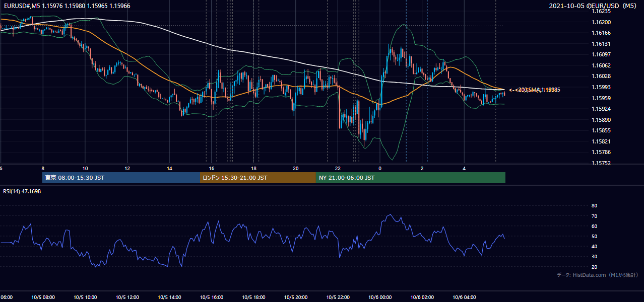Click the 10/6 02:00 date axis label
Image resolution: width=644 pixels, height=302 pixels.
(422, 297)
